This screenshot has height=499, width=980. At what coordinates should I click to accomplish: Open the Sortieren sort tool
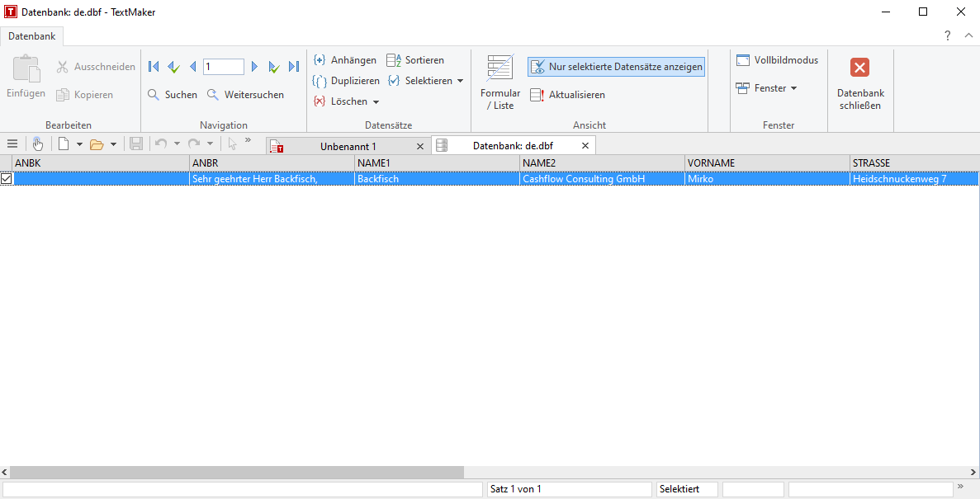415,60
